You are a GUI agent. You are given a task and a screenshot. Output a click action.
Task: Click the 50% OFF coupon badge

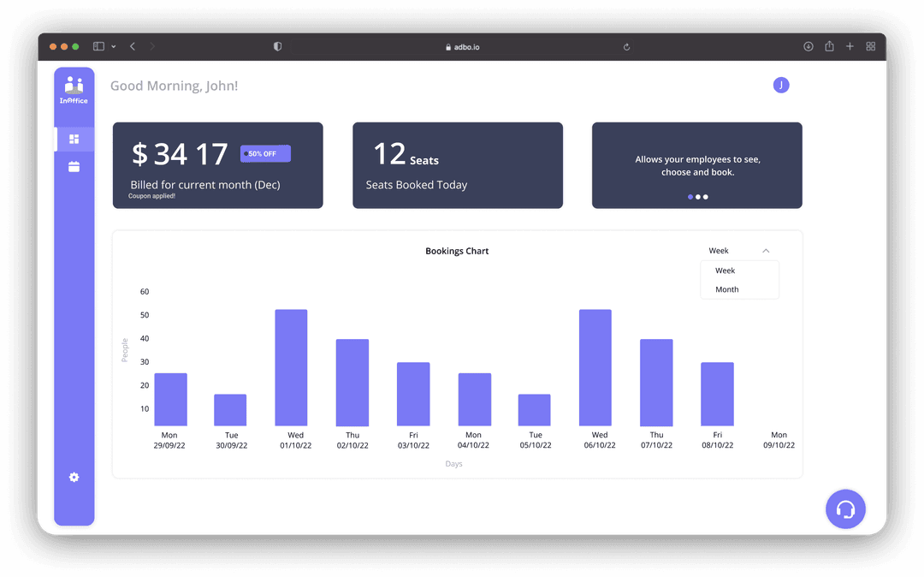click(x=265, y=154)
